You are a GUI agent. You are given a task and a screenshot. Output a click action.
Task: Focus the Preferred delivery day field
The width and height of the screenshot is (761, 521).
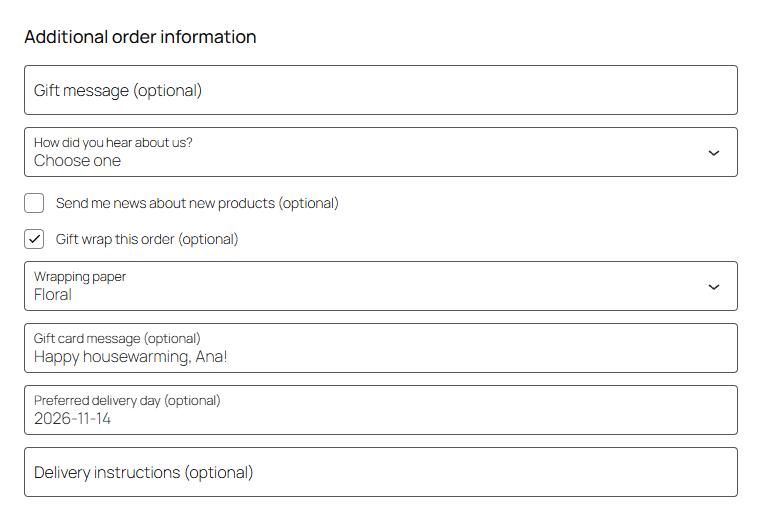[x=380, y=410]
